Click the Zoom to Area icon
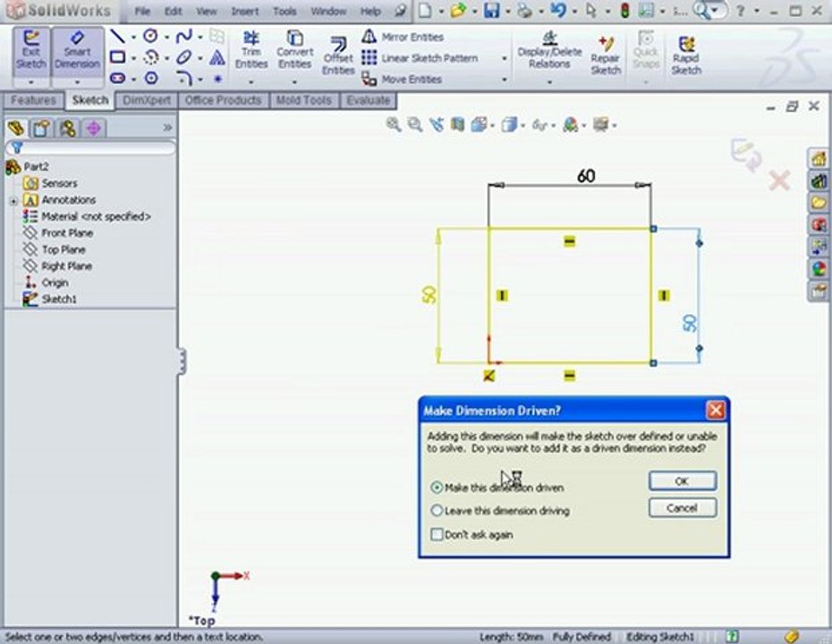Screen dimensions: 832x644 click(414, 124)
